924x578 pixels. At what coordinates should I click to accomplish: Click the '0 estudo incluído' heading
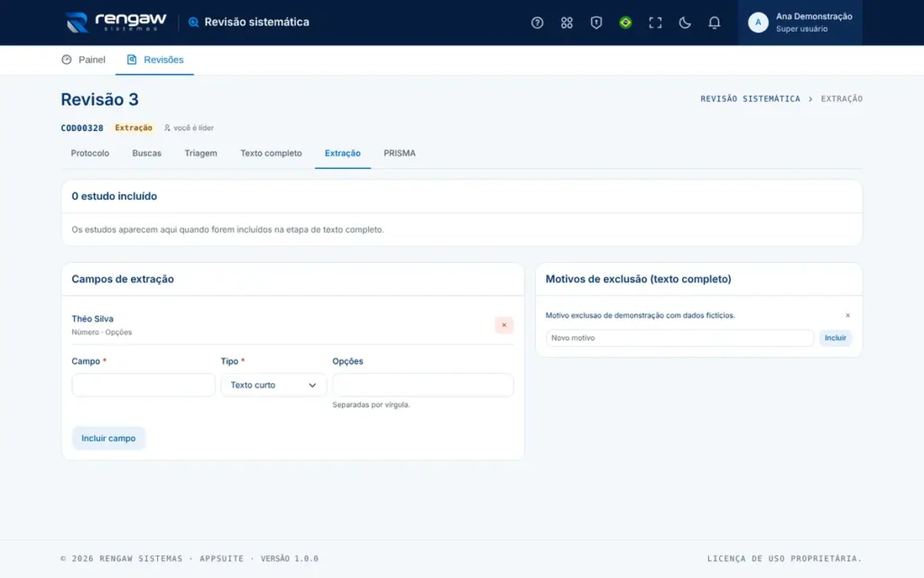[115, 196]
